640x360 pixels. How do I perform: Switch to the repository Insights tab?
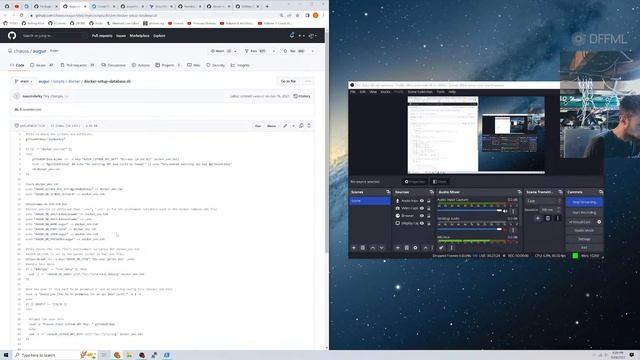pyautogui.click(x=240, y=65)
